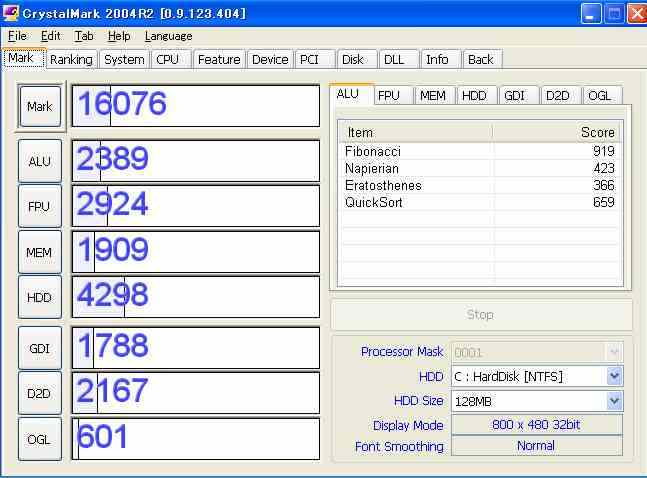Switch to the Ranking tab
This screenshot has width=647, height=478.
(71, 59)
